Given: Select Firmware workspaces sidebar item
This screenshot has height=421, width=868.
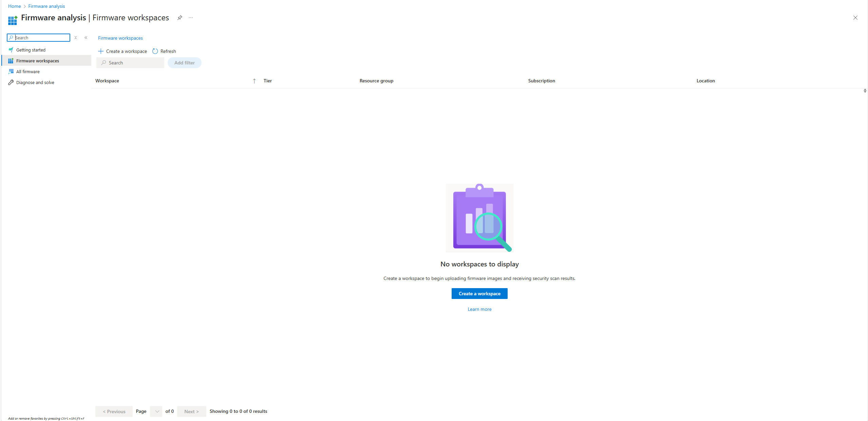Looking at the screenshot, I should tap(38, 61).
